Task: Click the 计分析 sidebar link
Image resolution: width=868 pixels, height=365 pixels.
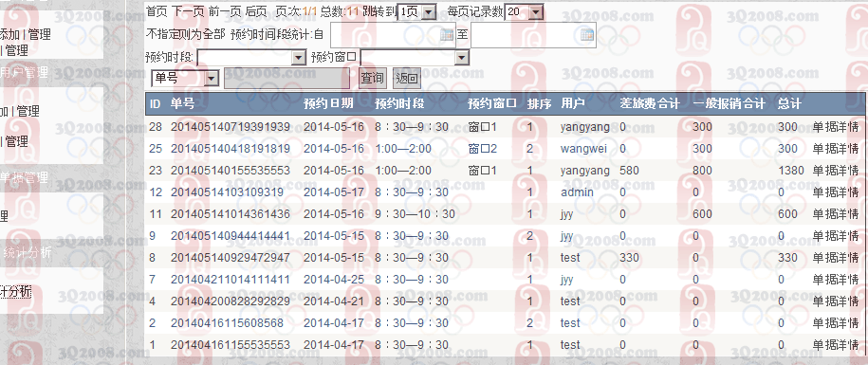Action: [x=15, y=291]
